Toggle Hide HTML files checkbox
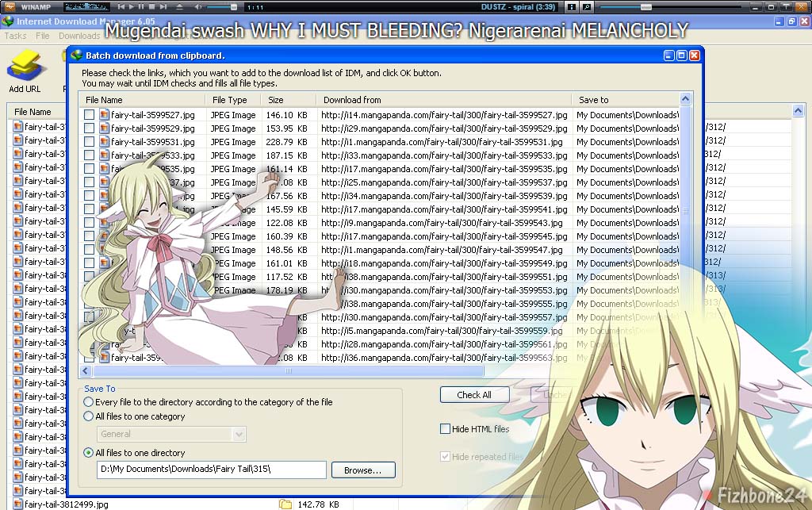812x510 pixels. coord(445,429)
